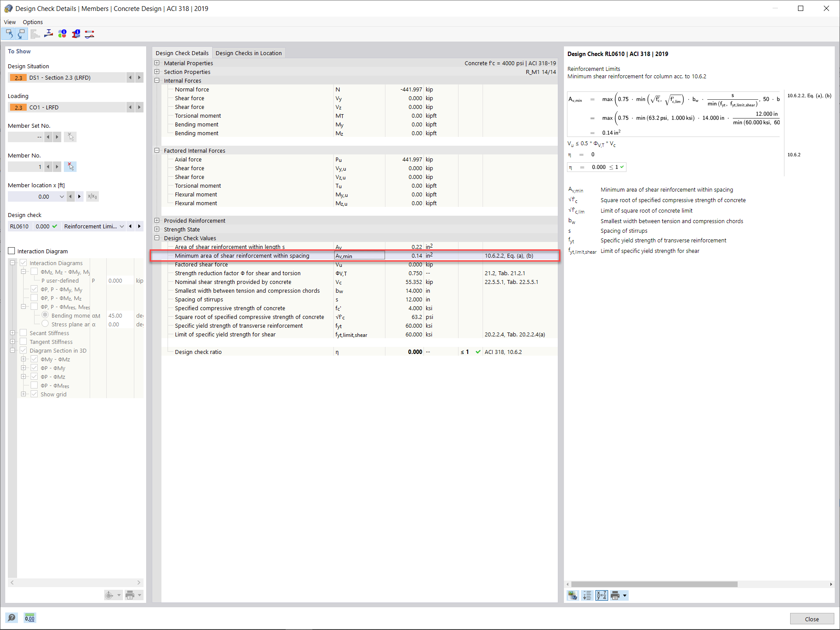Click the Close button
The height and width of the screenshot is (630, 840).
tap(812, 619)
